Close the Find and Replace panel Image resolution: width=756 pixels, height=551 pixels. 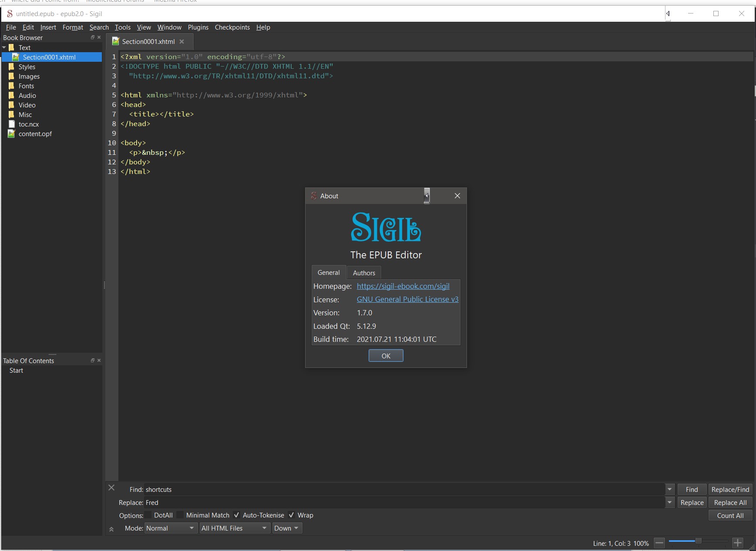click(111, 488)
